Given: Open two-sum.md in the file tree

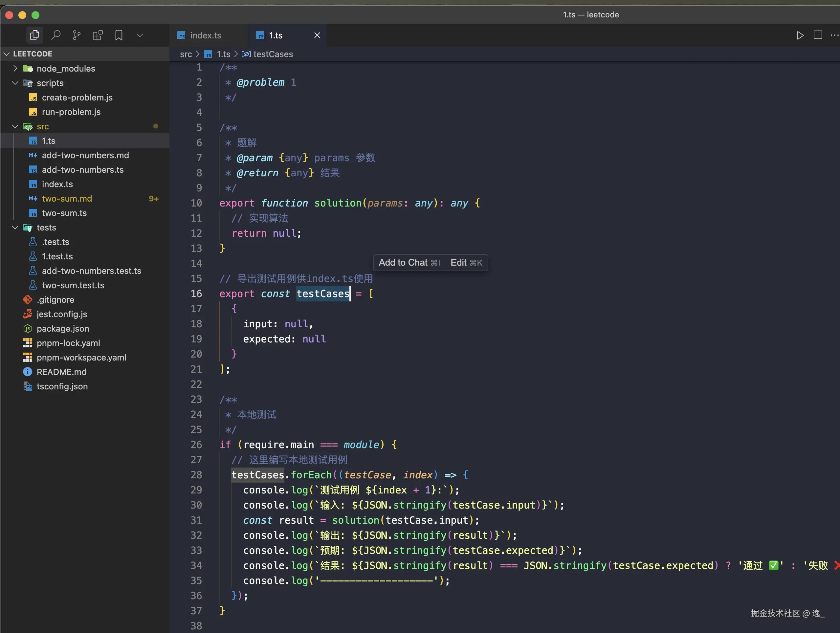Looking at the screenshot, I should [67, 199].
